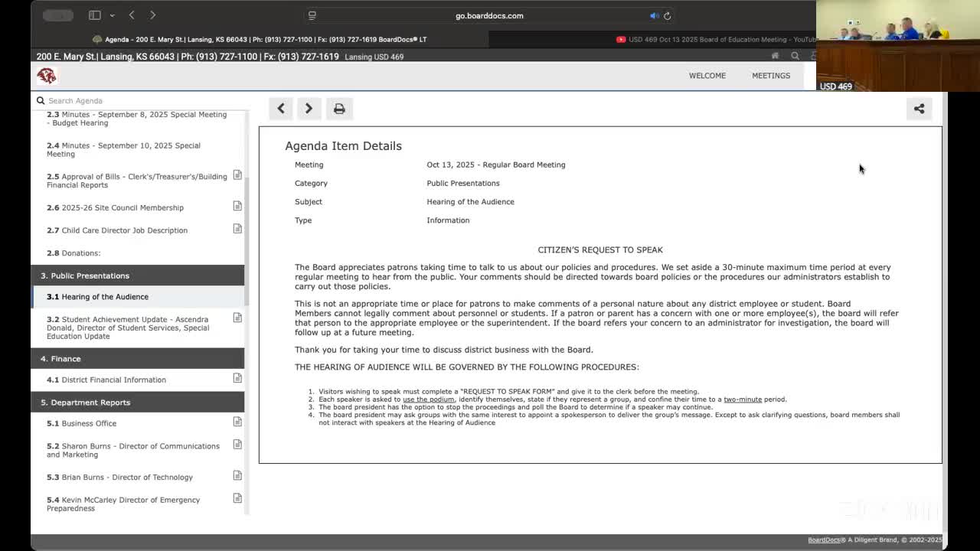This screenshot has width=980, height=551.
Task: Open the share icon for this agenda item
Action: (x=919, y=109)
